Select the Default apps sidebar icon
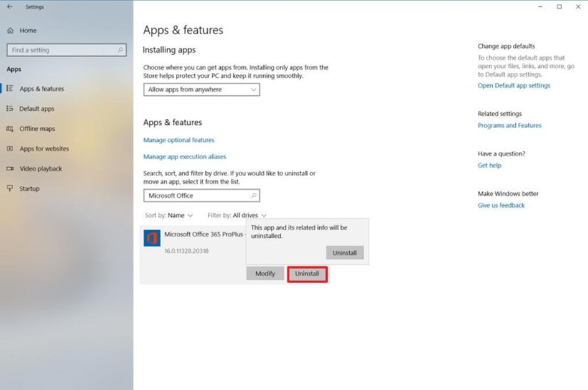The height and width of the screenshot is (390, 588). pyautogui.click(x=10, y=108)
